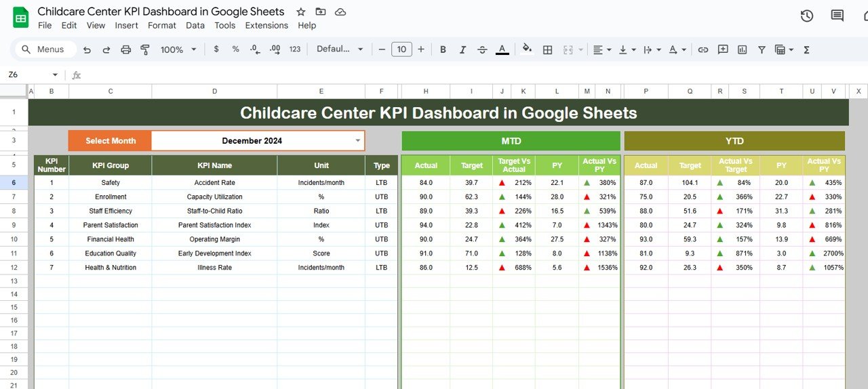
Task: Open the View menu
Action: click(x=96, y=26)
